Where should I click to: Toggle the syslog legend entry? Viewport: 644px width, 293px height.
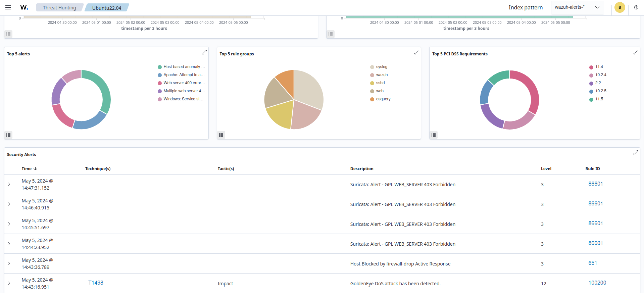382,67
